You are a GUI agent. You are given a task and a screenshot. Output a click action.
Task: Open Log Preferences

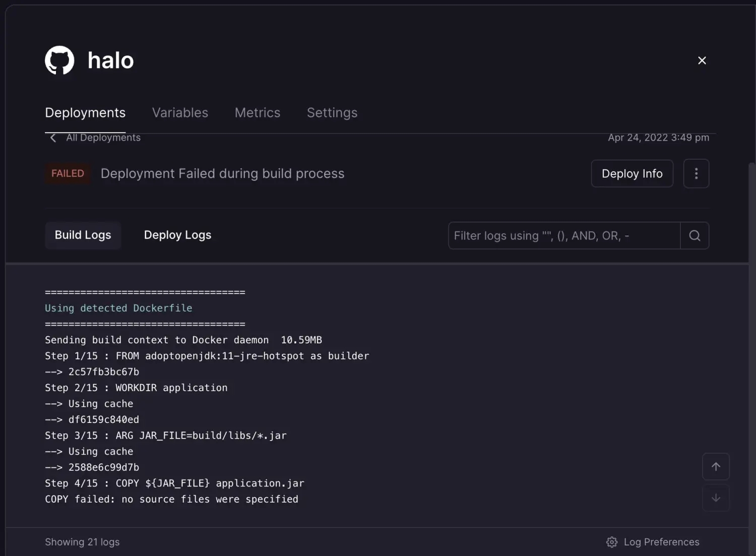pos(661,542)
